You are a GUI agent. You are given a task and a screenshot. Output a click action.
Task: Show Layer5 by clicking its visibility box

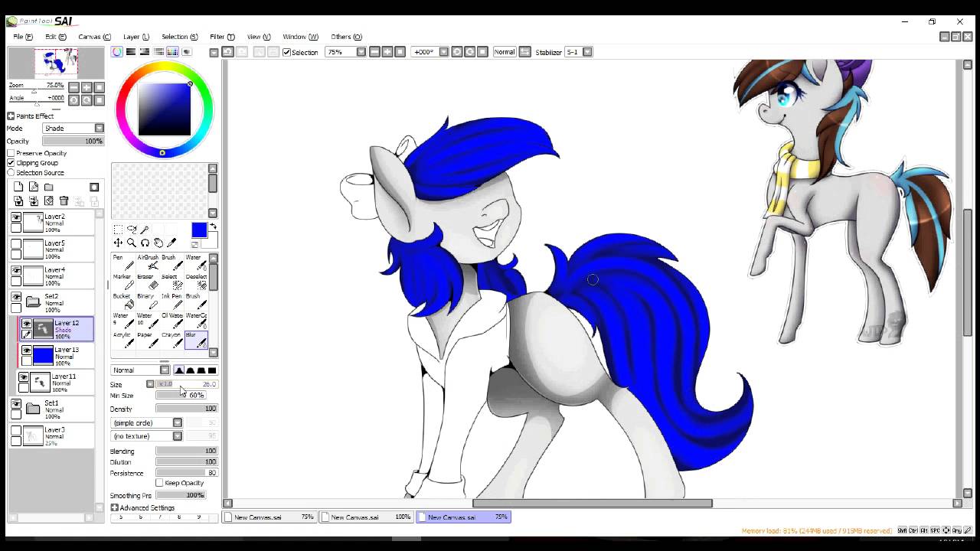click(x=16, y=244)
